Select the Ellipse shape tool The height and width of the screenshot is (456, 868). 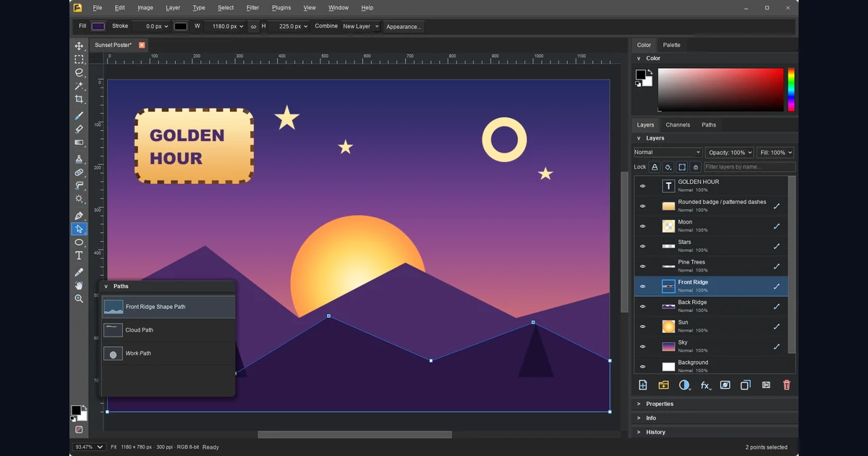[x=79, y=242]
